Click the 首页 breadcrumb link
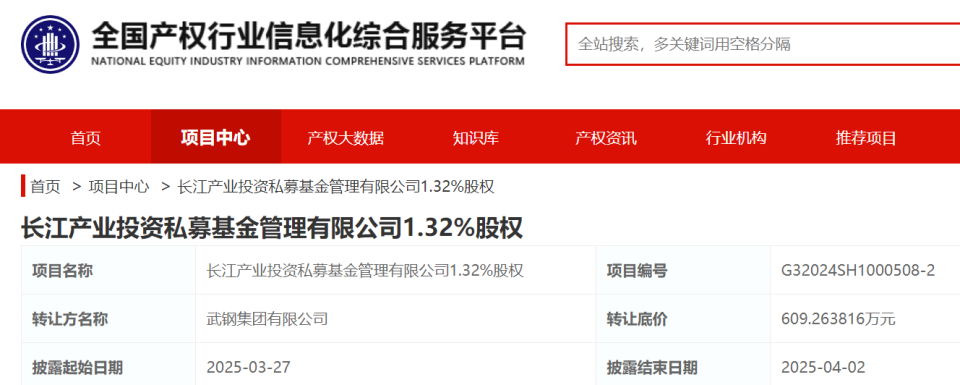960x385 pixels. tap(45, 187)
